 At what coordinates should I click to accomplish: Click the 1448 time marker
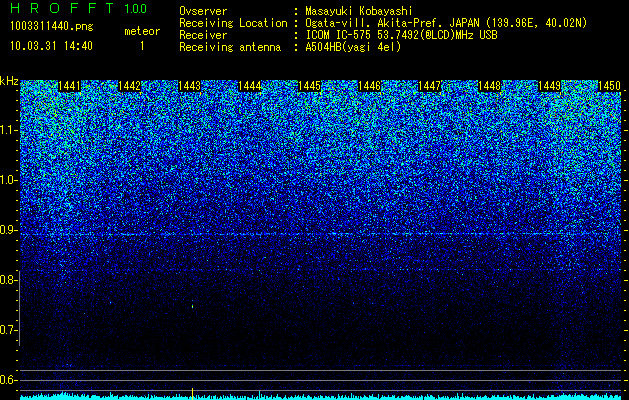[x=490, y=86]
